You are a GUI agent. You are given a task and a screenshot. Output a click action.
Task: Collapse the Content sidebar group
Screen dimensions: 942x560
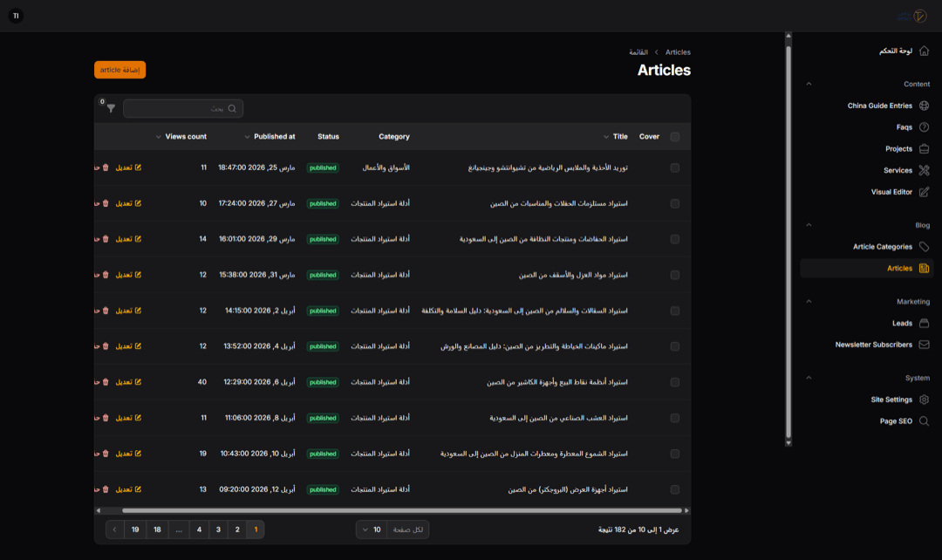(809, 84)
